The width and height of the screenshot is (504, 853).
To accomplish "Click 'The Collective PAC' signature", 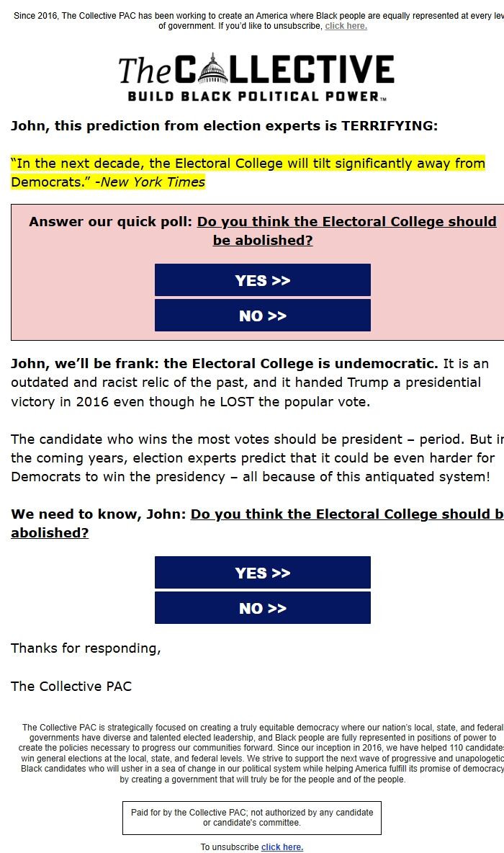I will 71,687.
